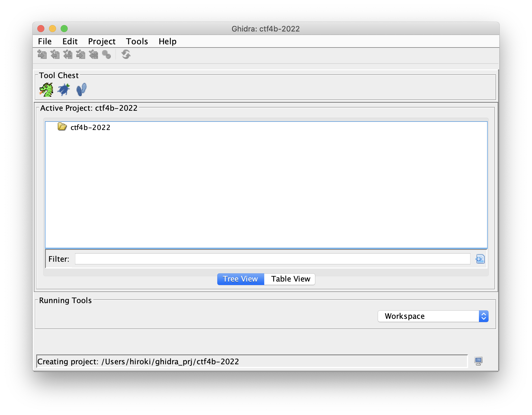The height and width of the screenshot is (415, 532).
Task: Click the Undo Checkout toolbar icon
Action: tap(93, 54)
